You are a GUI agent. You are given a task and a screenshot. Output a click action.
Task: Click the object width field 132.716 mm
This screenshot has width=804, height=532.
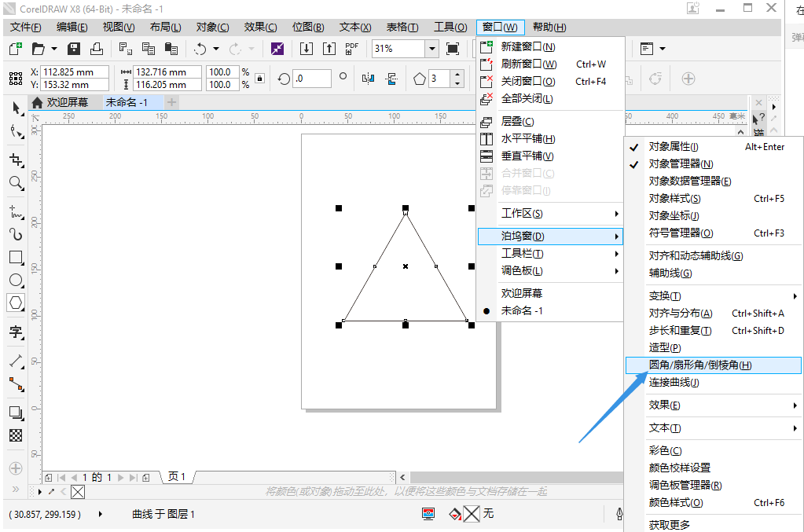(x=167, y=72)
